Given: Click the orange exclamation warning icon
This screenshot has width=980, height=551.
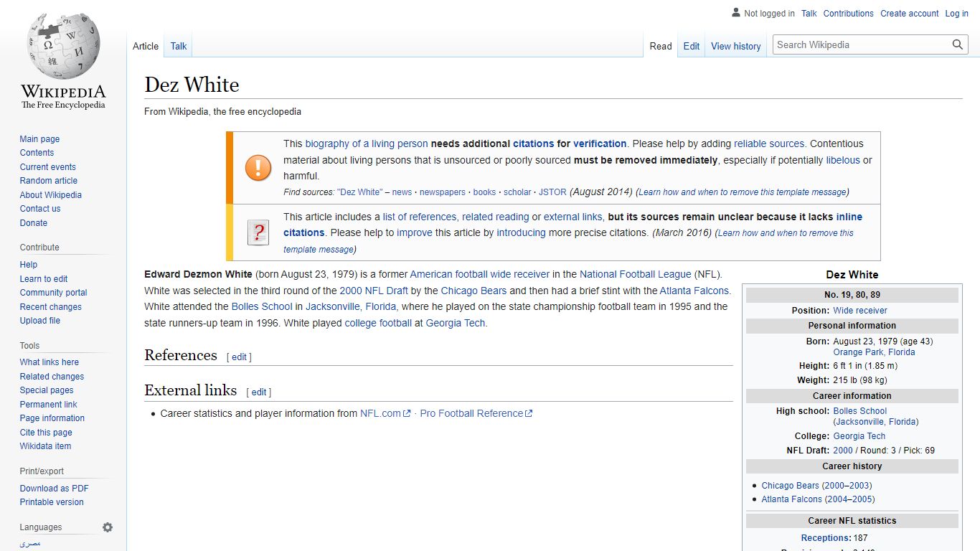Looking at the screenshot, I should 258,168.
